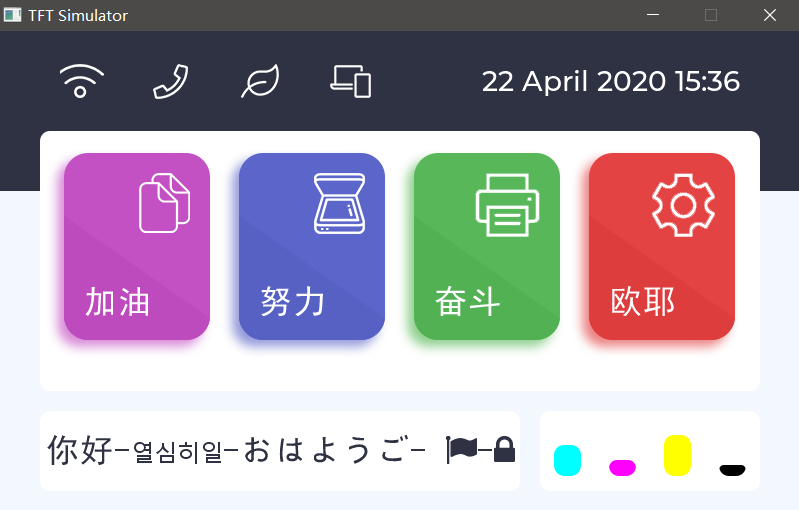Click the 你好 text in bottom panel
This screenshot has width=799, height=510.
tap(79, 451)
